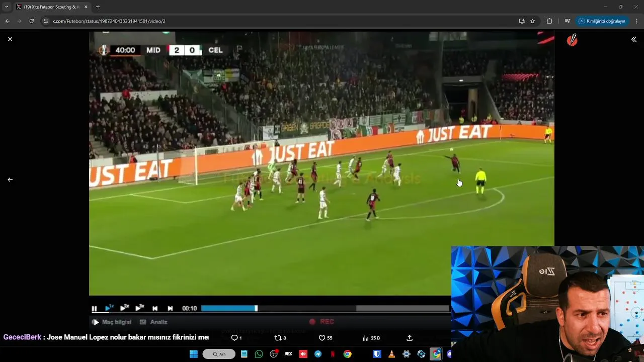Skip to previous clip
The width and height of the screenshot is (644, 362).
pos(155,308)
